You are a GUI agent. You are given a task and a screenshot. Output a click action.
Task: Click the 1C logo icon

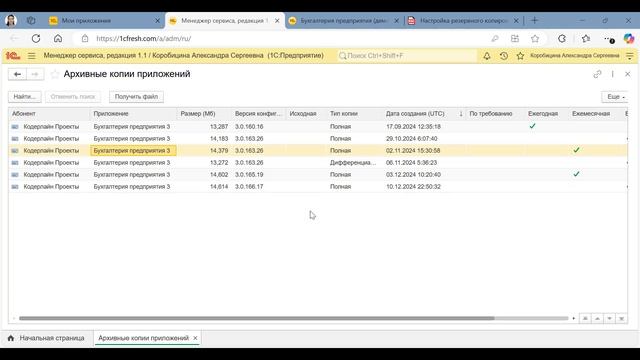point(13,56)
